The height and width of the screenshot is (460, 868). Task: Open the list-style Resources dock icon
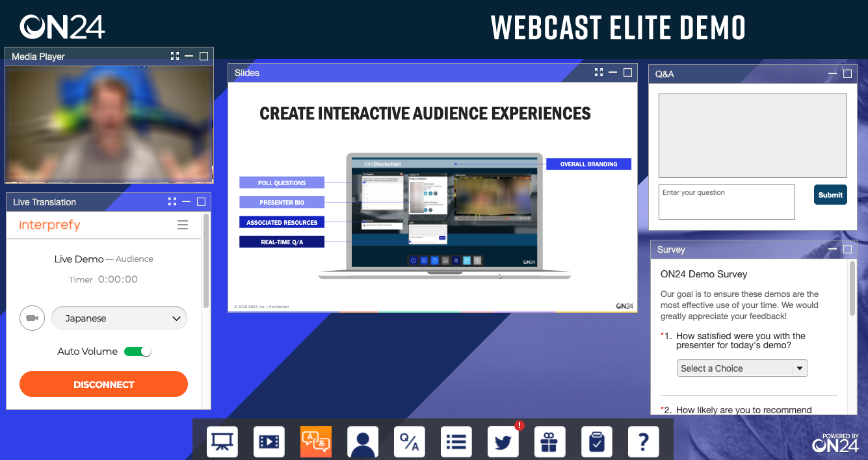(456, 442)
